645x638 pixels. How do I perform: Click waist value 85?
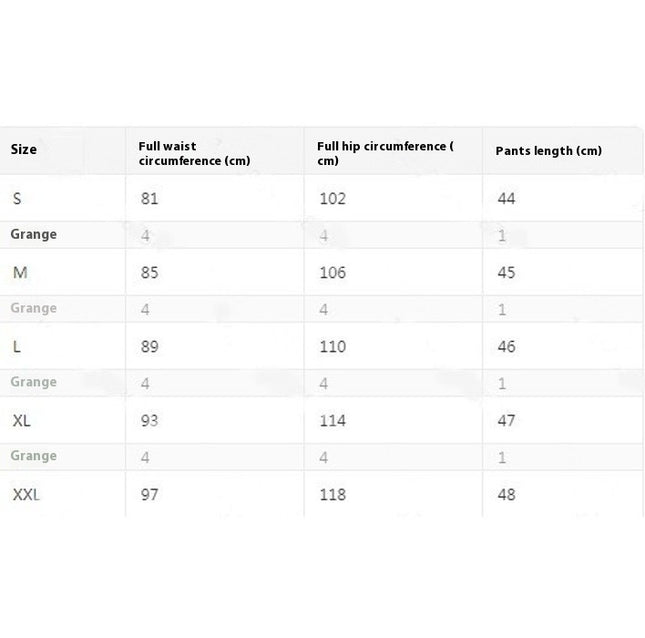149,273
